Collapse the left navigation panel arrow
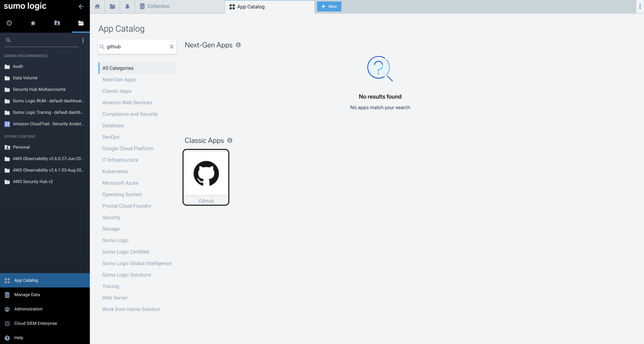The image size is (644, 344). 81,6
